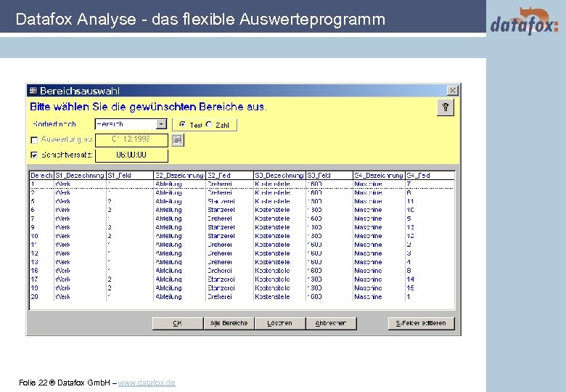Select the row with Bereich 12
566x392 pixels.
[x=242, y=253]
